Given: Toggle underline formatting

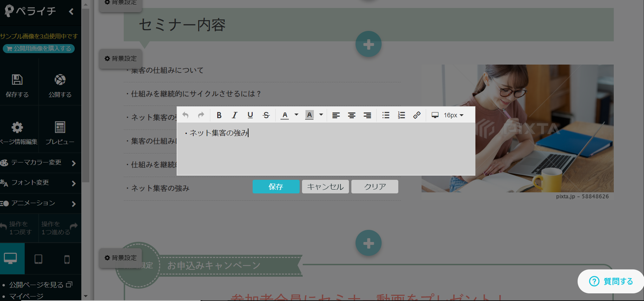Looking at the screenshot, I should (x=250, y=115).
